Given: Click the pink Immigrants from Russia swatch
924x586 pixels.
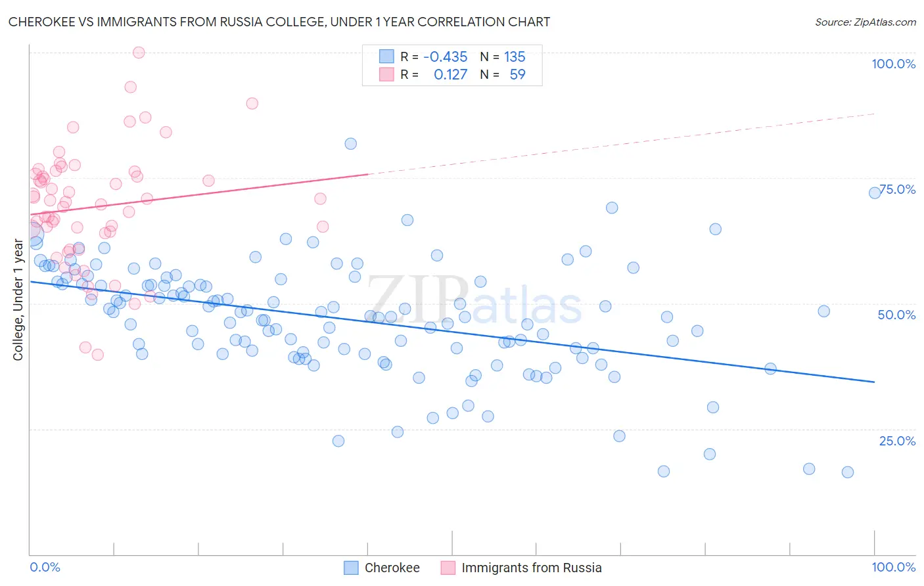Looking at the screenshot, I should (448, 568).
